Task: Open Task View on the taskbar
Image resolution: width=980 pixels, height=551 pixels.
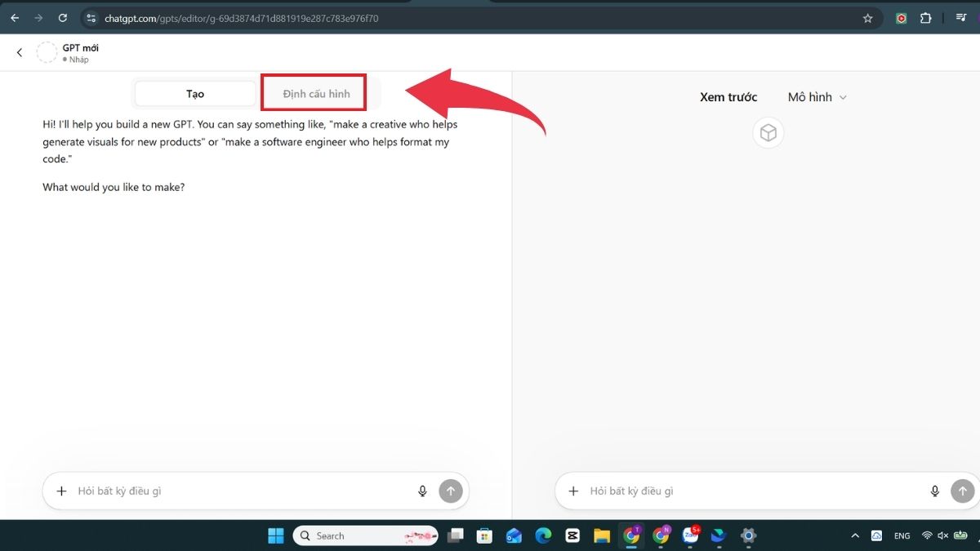Action: [x=456, y=535]
